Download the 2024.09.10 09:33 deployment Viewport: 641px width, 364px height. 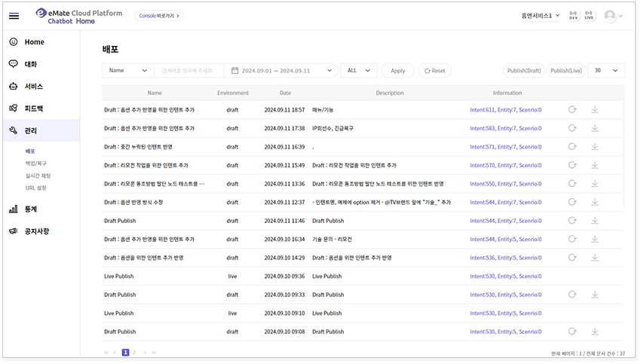point(595,295)
